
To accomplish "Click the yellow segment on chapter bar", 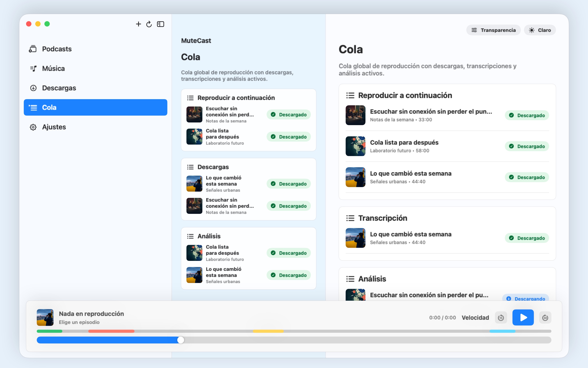I will 268,331.
